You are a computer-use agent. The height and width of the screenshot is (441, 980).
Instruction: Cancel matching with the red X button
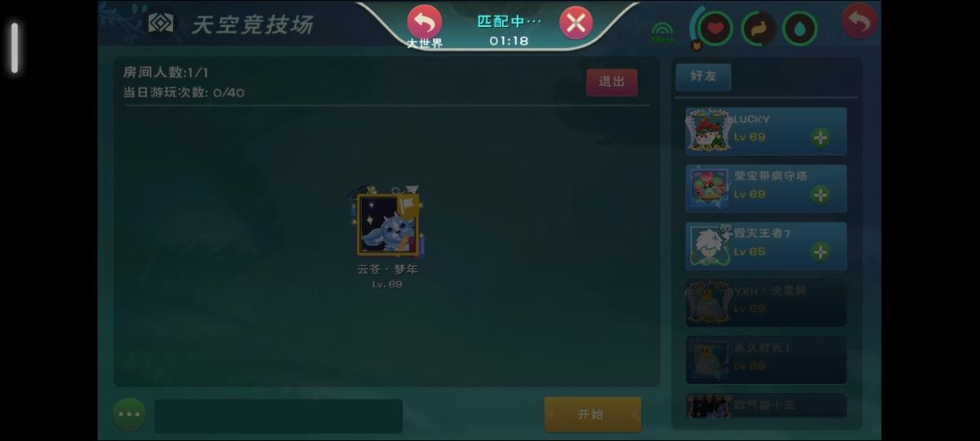point(576,23)
